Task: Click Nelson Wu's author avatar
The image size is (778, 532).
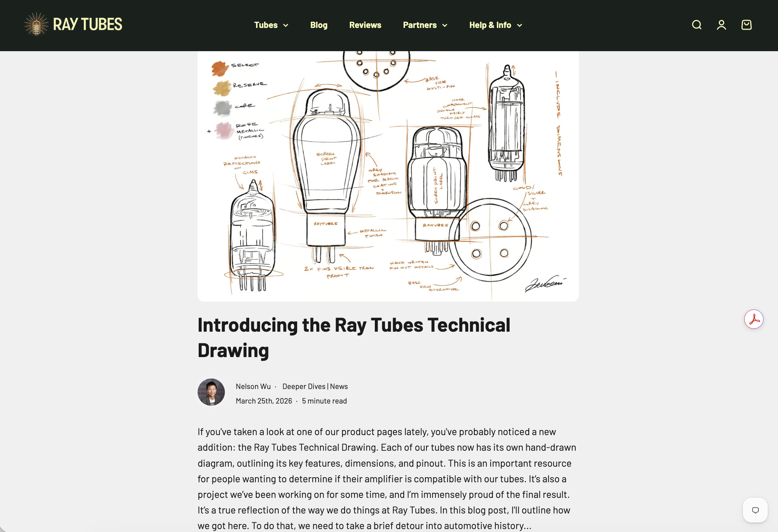Action: pos(211,392)
